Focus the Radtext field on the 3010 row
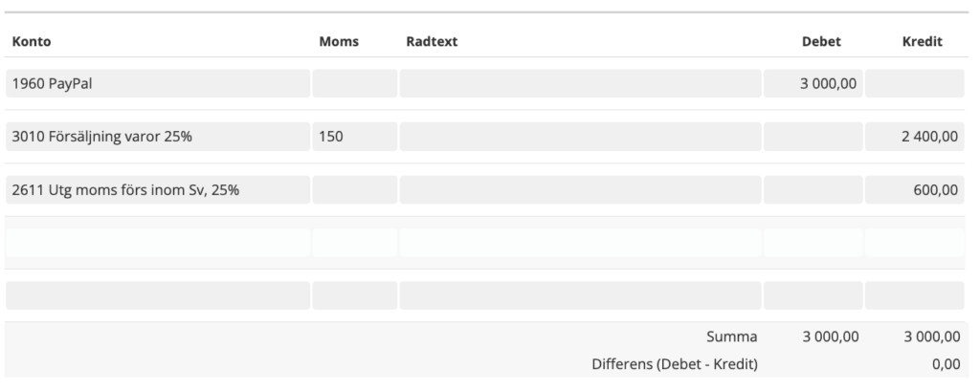This screenshot has width=980, height=390. tap(580, 137)
